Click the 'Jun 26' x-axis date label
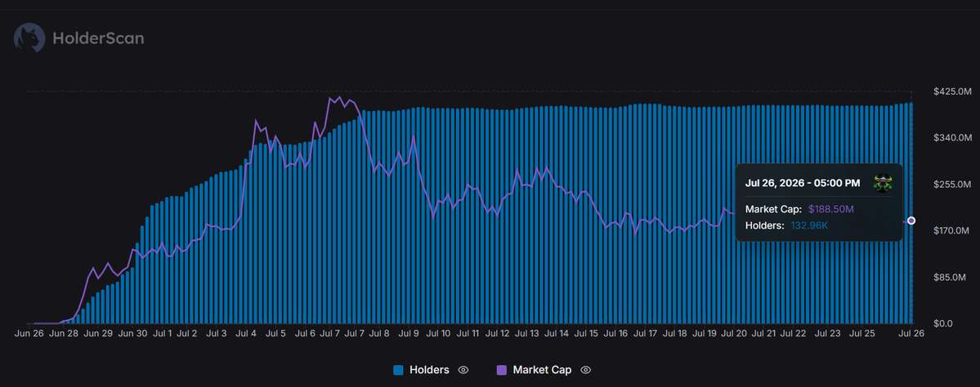980x387 pixels. coord(29,334)
